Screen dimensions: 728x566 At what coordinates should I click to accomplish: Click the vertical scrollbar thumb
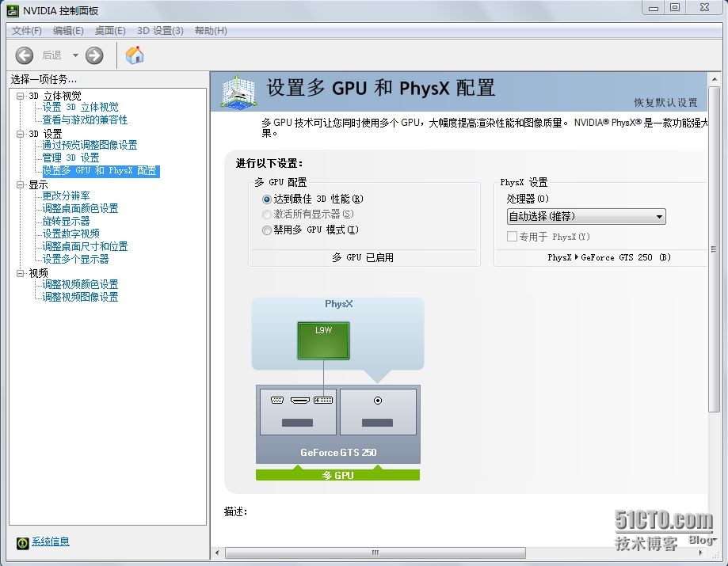714,249
